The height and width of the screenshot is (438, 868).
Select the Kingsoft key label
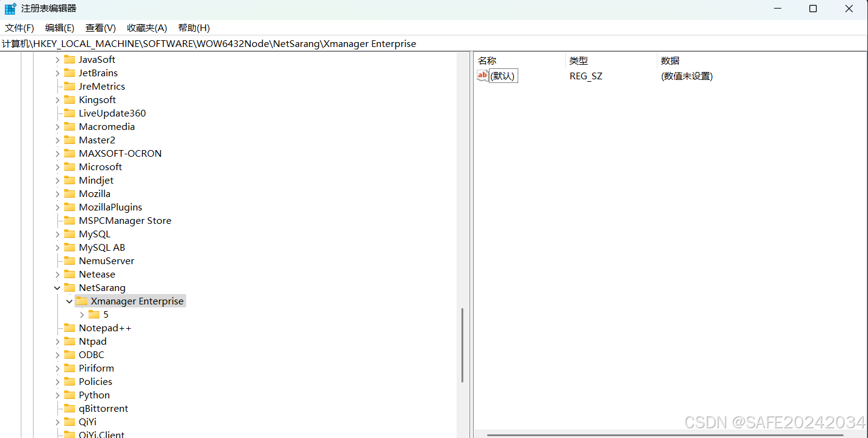pyautogui.click(x=97, y=99)
